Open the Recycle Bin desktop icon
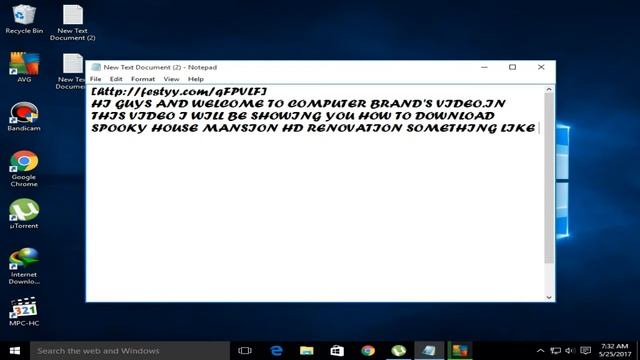The image size is (640, 360). pyautogui.click(x=24, y=20)
